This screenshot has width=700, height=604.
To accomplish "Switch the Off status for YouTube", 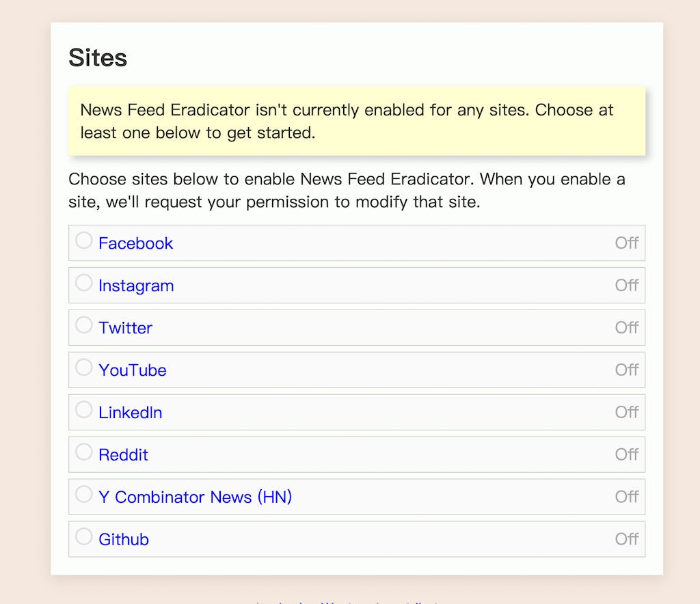I will [626, 370].
